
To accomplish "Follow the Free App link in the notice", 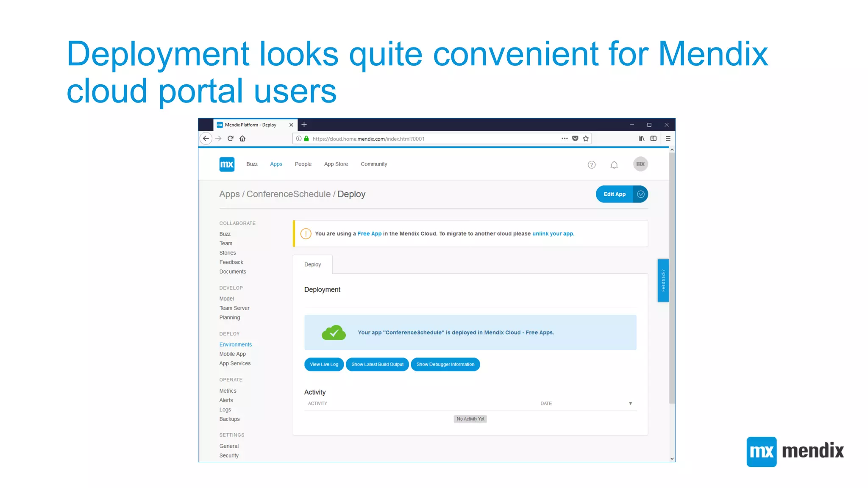I will click(x=370, y=234).
